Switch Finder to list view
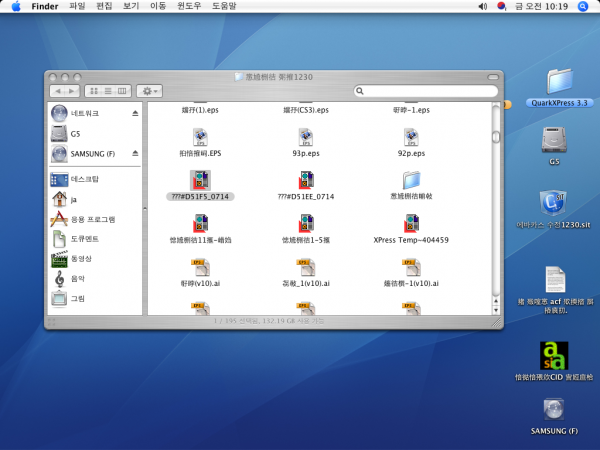The height and width of the screenshot is (450, 600). click(x=108, y=91)
